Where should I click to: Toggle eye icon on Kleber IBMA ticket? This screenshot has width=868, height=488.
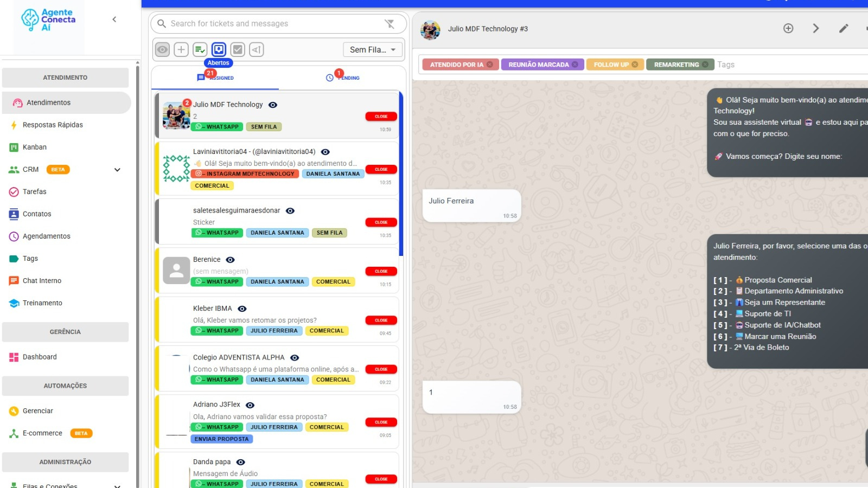(242, 309)
